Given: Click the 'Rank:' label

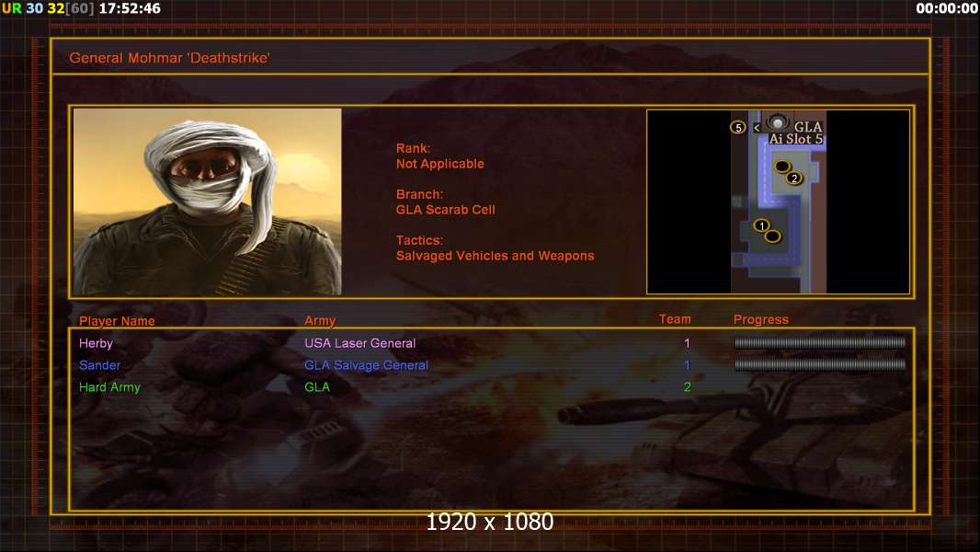Looking at the screenshot, I should tap(413, 148).
